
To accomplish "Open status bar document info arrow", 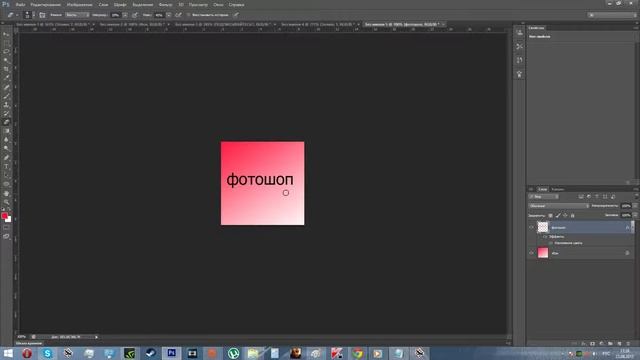I will (96, 337).
